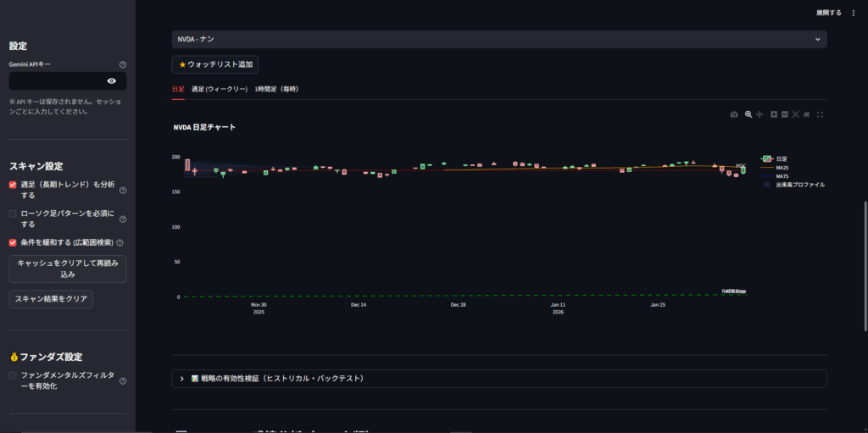Open the NVDA ticker selection dropdown
Viewport: 868px width, 433px height.
pos(499,39)
